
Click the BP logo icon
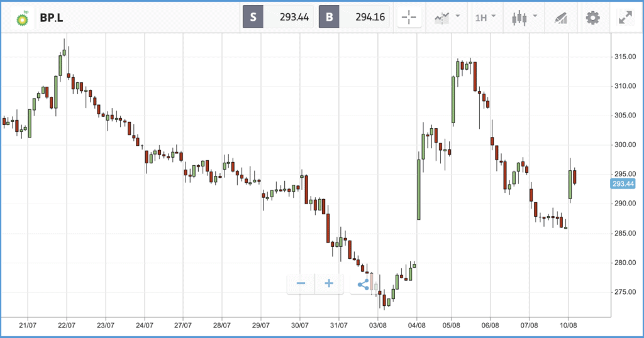pos(22,18)
